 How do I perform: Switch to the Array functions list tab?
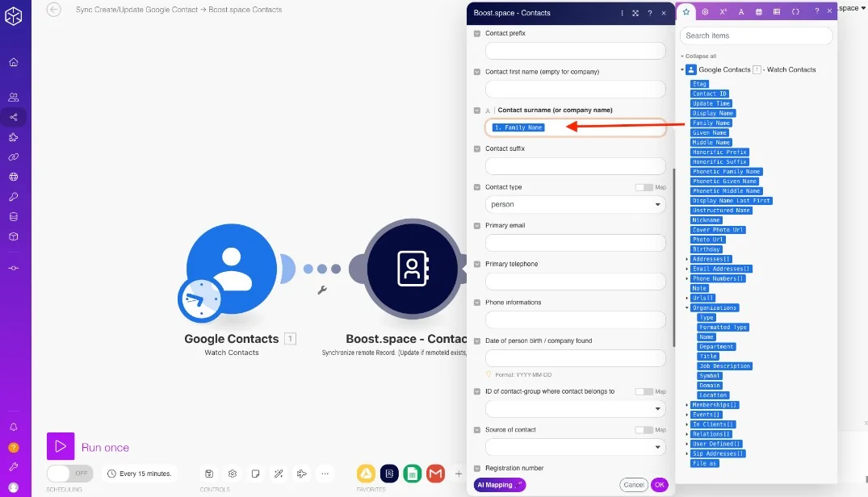pyautogui.click(x=777, y=11)
